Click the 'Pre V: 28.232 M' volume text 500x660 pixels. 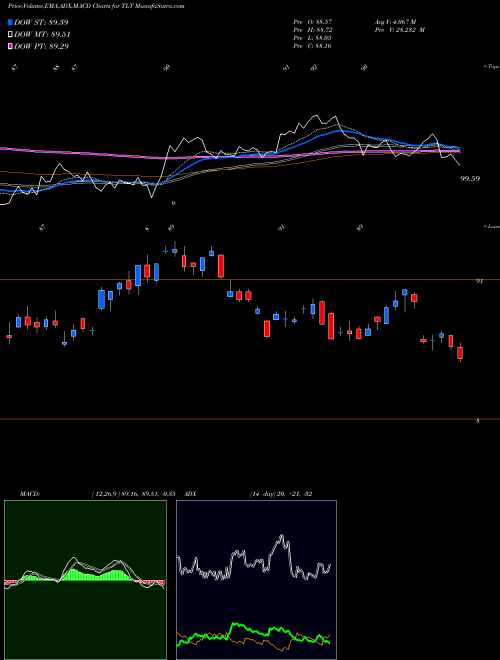point(399,30)
